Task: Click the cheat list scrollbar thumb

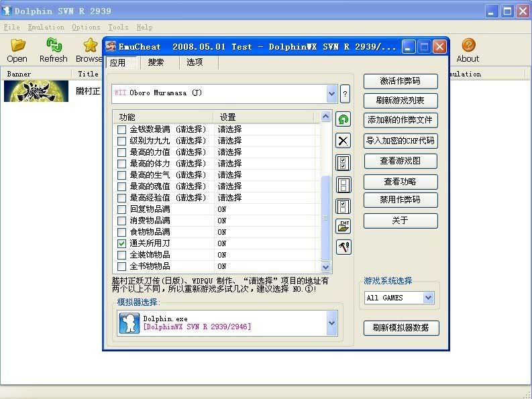Action: pos(326,218)
